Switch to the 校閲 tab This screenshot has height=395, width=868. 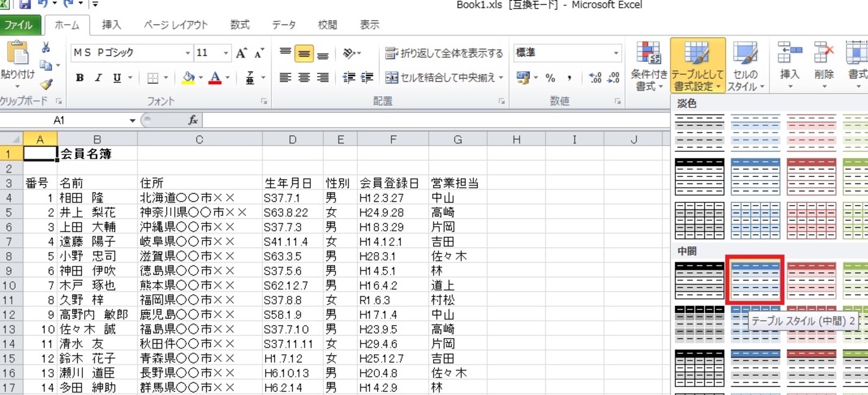click(x=327, y=25)
